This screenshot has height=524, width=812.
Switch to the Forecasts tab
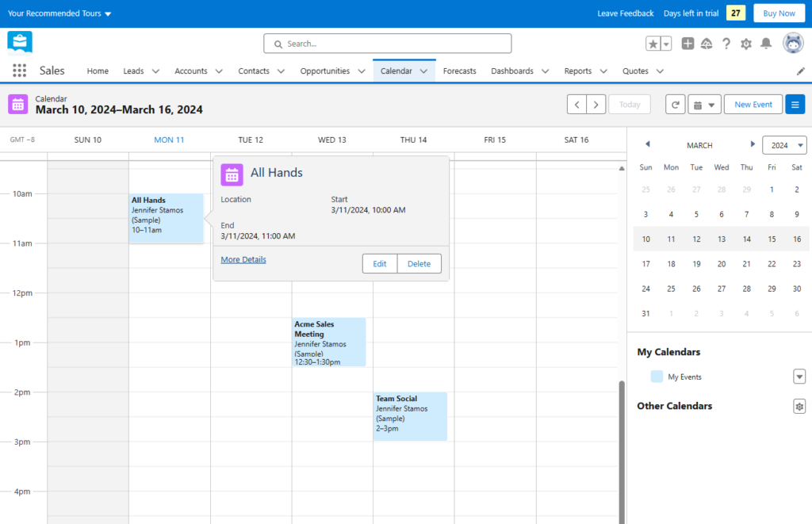coord(459,71)
